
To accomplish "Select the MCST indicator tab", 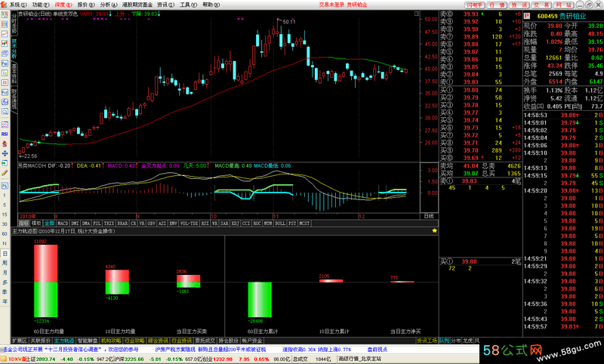I will pos(304,224).
